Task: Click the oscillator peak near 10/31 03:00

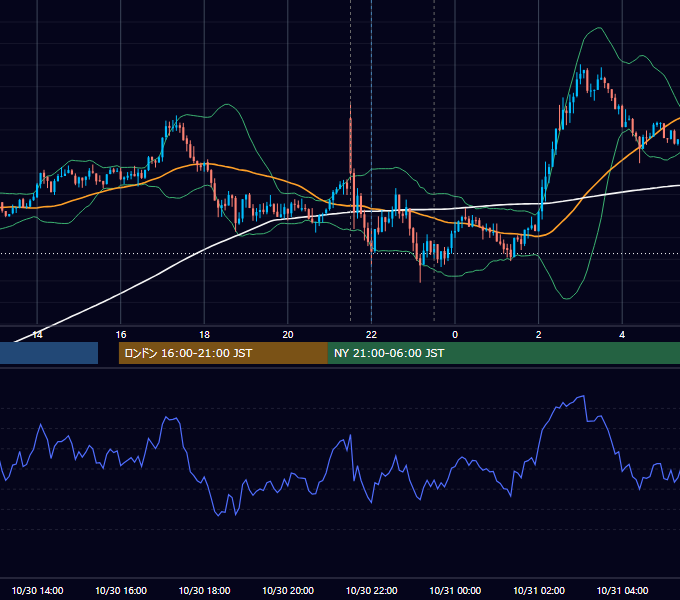Action: 583,396
